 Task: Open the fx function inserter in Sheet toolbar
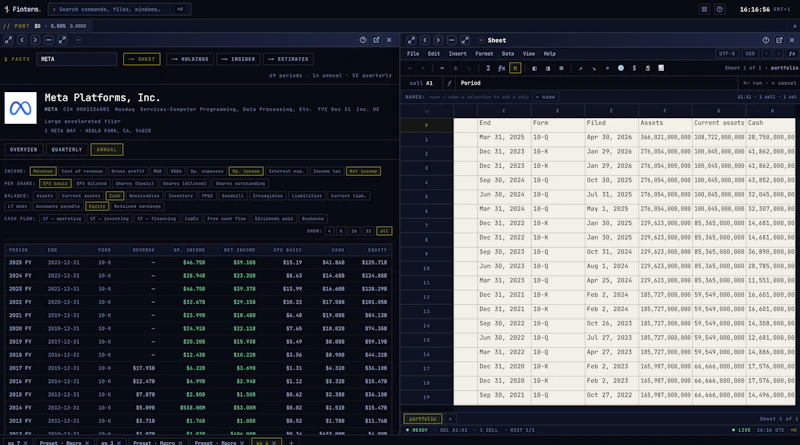502,68
